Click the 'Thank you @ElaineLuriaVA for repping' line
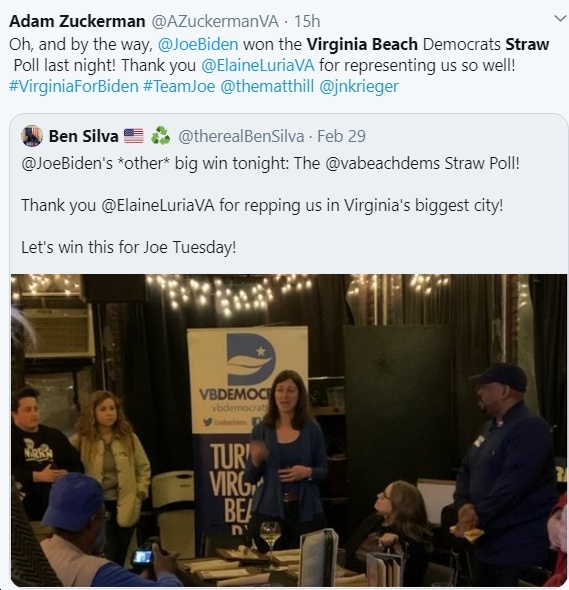The image size is (569, 590). tap(262, 205)
